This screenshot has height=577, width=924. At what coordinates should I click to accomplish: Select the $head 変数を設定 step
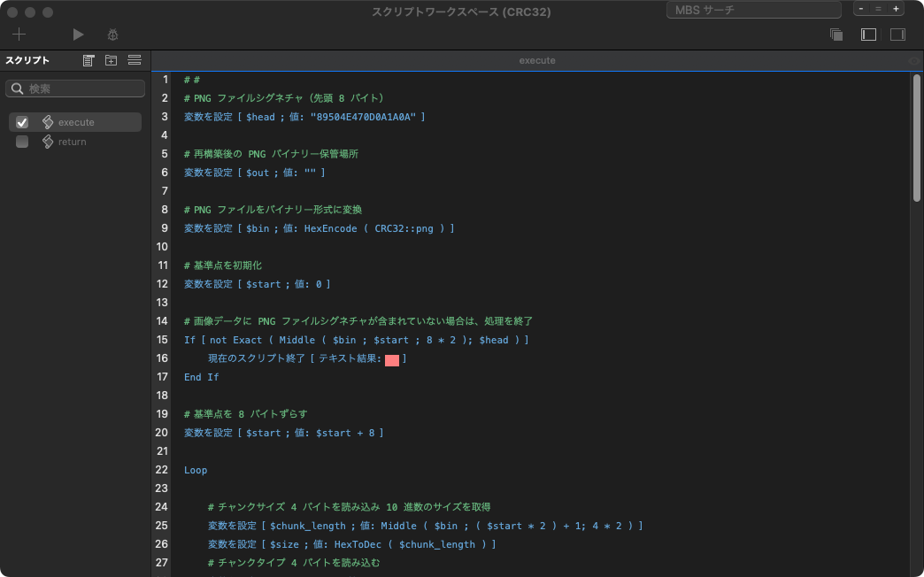pos(304,117)
